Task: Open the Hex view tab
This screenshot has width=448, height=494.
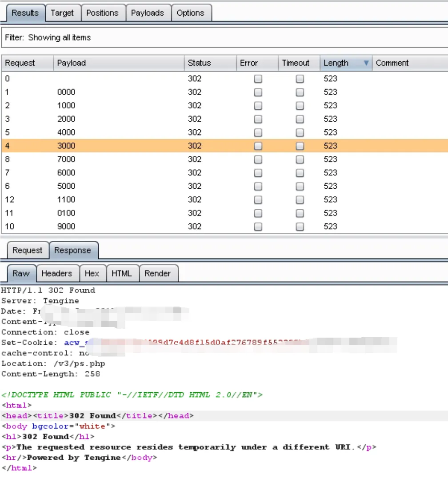Action: [92, 274]
